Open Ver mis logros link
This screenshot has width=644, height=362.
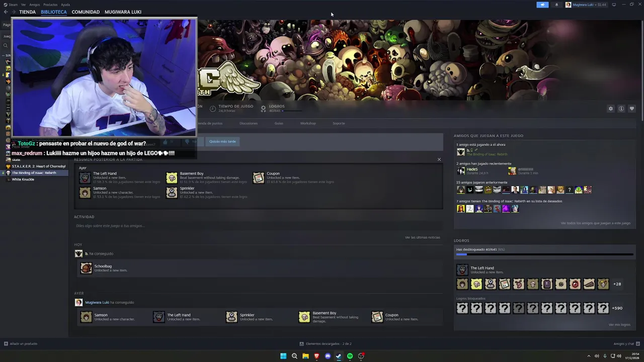point(619,325)
